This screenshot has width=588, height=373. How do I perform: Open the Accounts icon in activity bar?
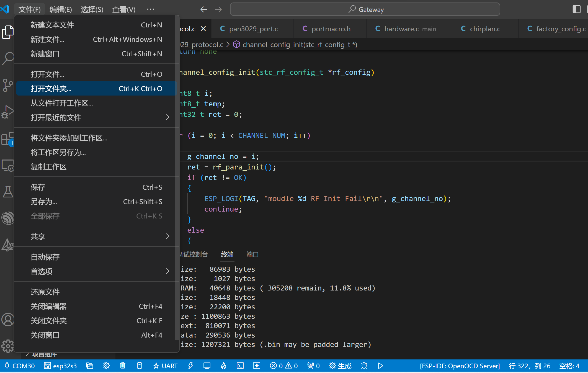[x=7, y=320]
